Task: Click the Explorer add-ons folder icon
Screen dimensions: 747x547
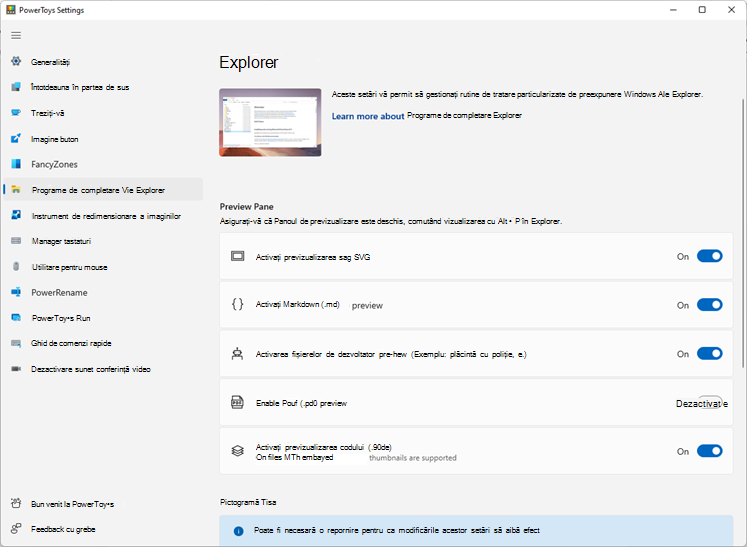Action: coord(16,190)
